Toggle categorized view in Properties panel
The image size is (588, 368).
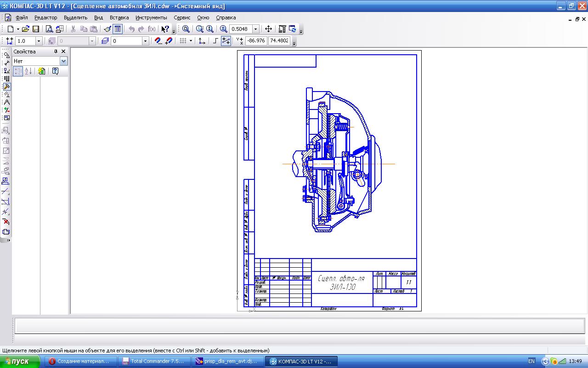18,71
